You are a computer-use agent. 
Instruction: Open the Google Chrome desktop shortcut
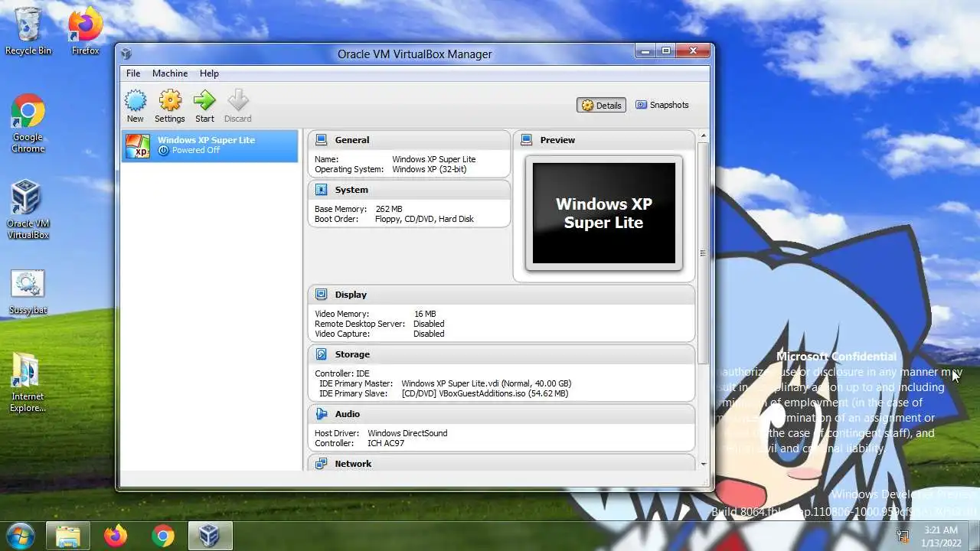click(x=28, y=124)
